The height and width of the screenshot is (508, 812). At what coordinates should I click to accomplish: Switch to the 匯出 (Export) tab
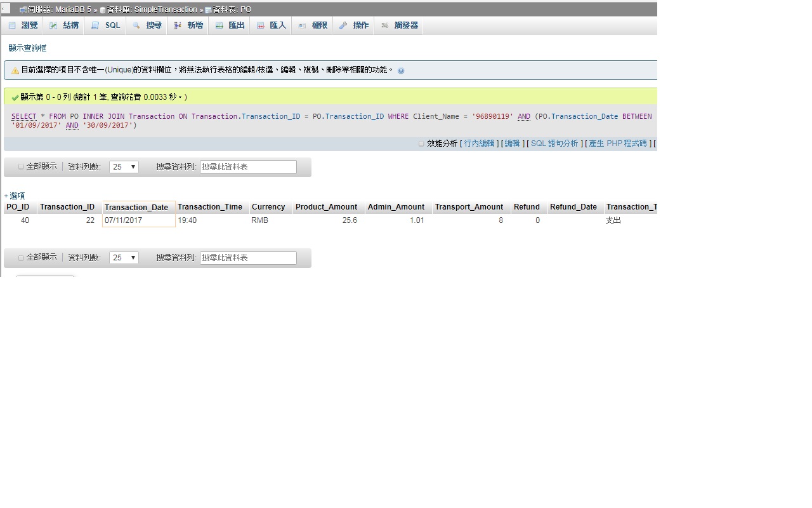coord(230,25)
